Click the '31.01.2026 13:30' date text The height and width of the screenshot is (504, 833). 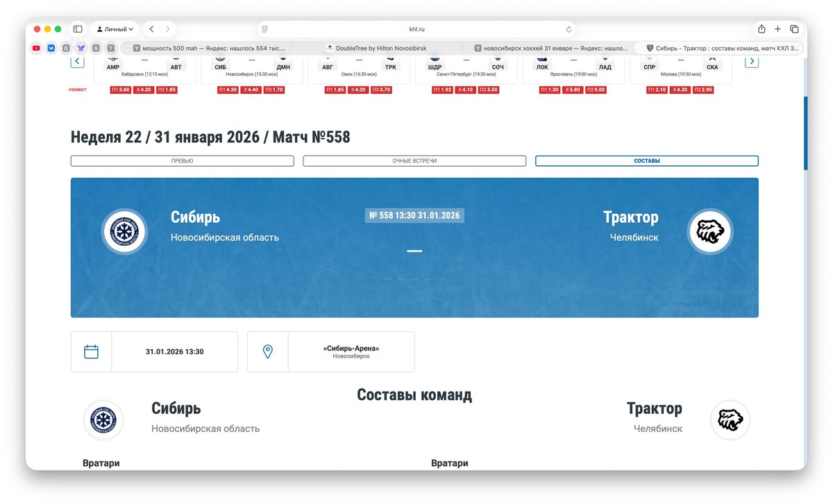(175, 352)
